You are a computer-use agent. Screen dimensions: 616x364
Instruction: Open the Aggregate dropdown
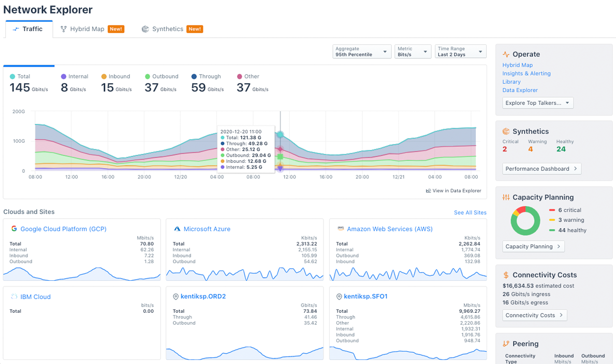(x=361, y=51)
